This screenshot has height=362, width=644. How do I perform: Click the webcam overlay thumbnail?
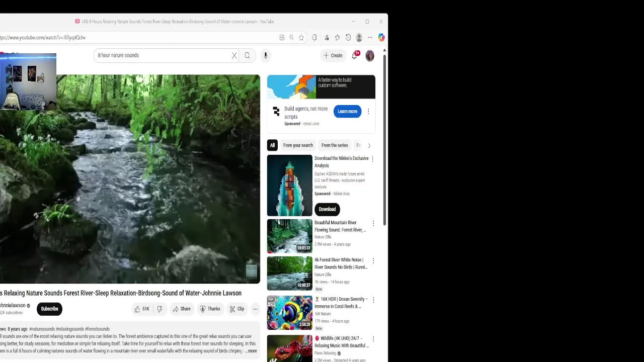coord(28,81)
